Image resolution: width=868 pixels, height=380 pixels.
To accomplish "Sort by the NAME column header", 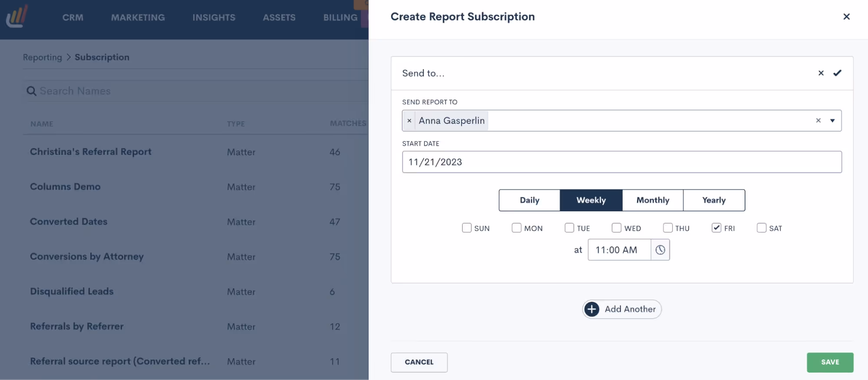I will [42, 124].
